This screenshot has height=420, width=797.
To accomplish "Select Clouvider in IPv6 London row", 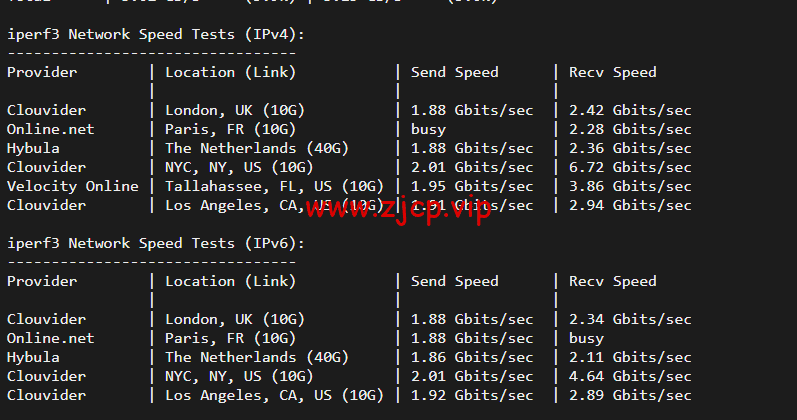I will click(46, 319).
